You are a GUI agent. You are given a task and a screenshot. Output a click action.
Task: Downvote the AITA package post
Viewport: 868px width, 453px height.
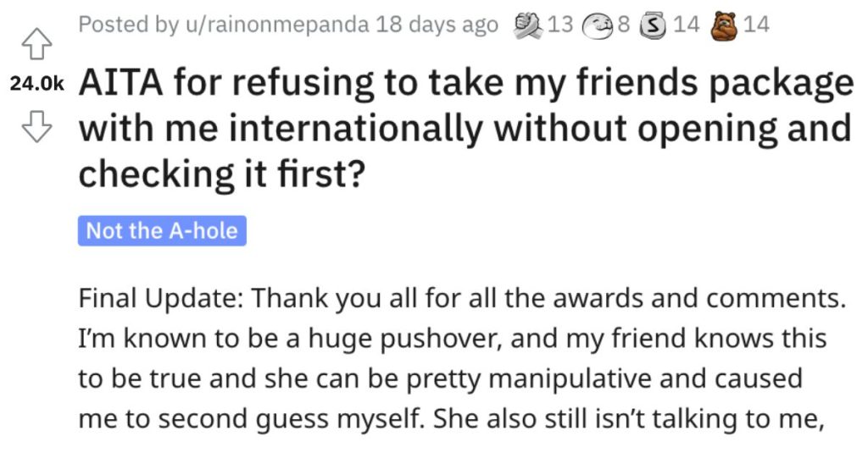36,127
